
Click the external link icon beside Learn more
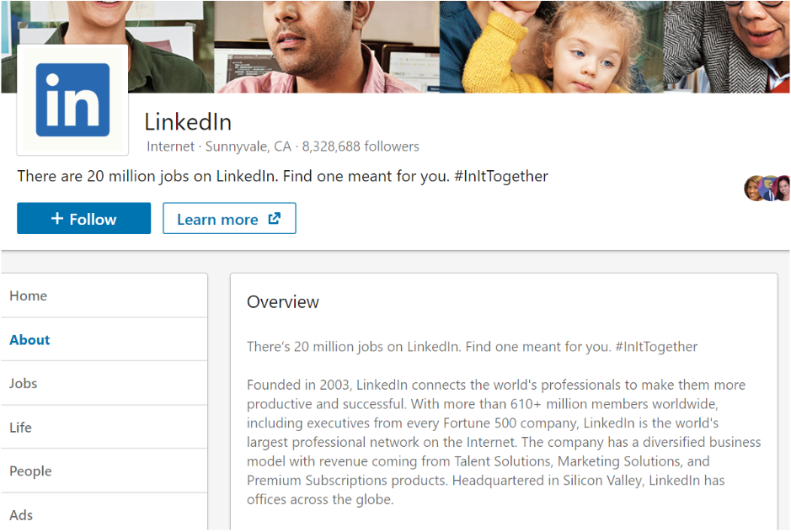click(x=274, y=219)
